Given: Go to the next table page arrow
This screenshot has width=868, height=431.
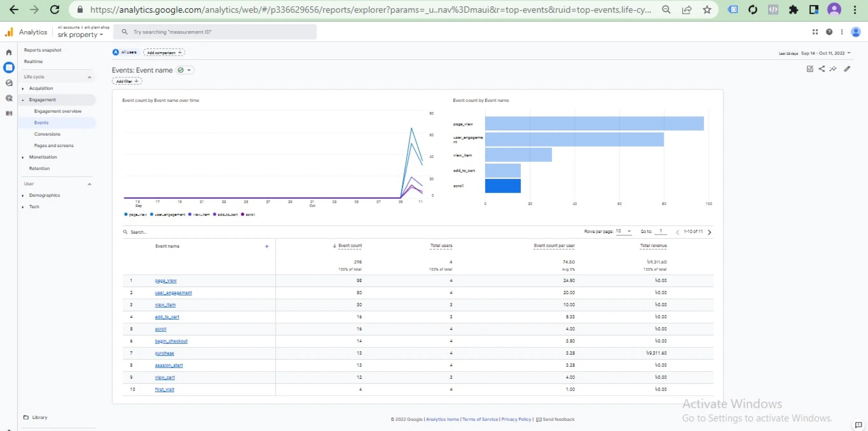Looking at the screenshot, I should (710, 232).
